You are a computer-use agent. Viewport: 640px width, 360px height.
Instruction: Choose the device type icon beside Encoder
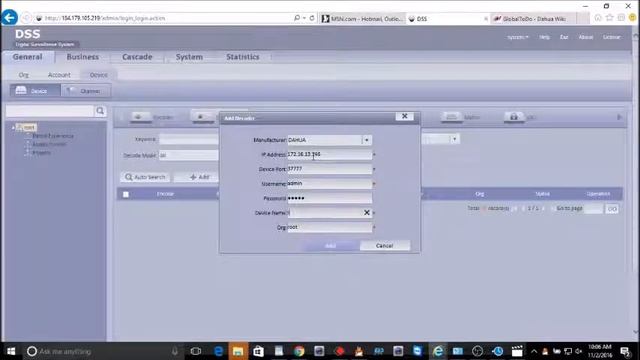[x=203, y=117]
